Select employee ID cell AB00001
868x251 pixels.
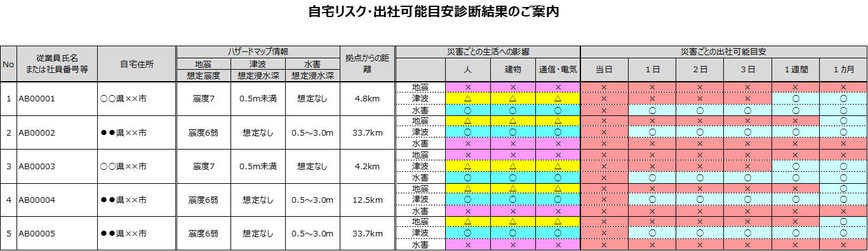click(x=57, y=99)
